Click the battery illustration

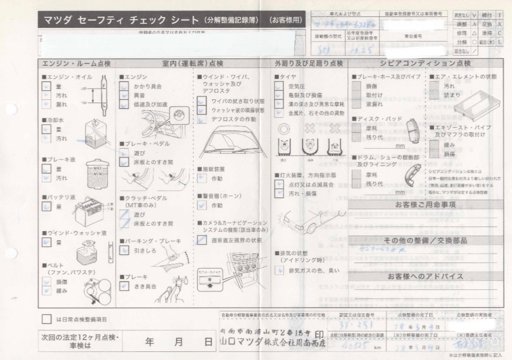pos(89,211)
